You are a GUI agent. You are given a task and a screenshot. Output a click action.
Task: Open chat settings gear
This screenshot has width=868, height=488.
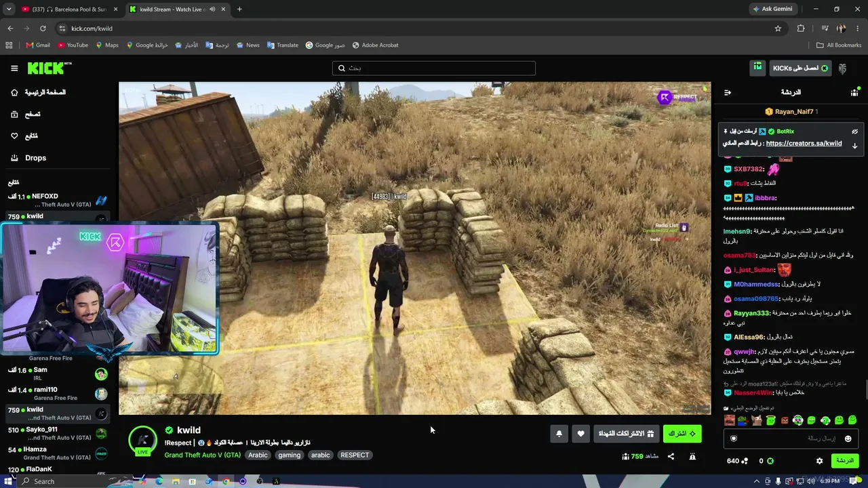(x=819, y=461)
